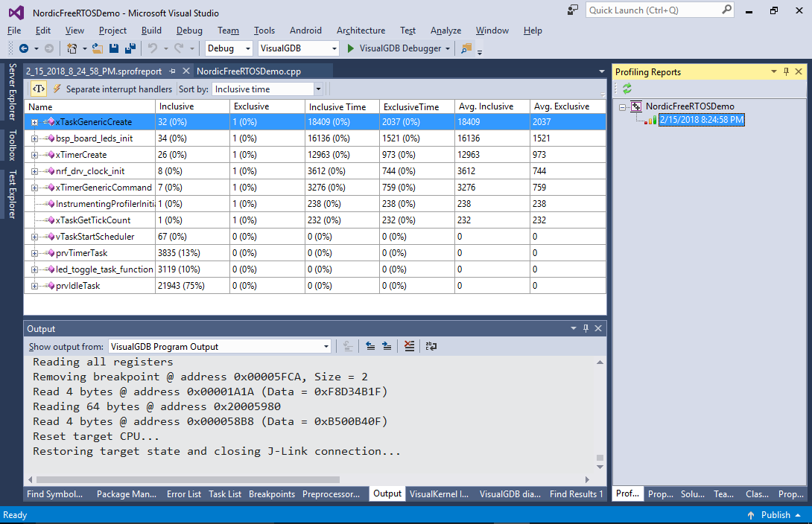This screenshot has width=812, height=524.
Task: Click the Visual Studio logo icon
Action: tap(16, 13)
